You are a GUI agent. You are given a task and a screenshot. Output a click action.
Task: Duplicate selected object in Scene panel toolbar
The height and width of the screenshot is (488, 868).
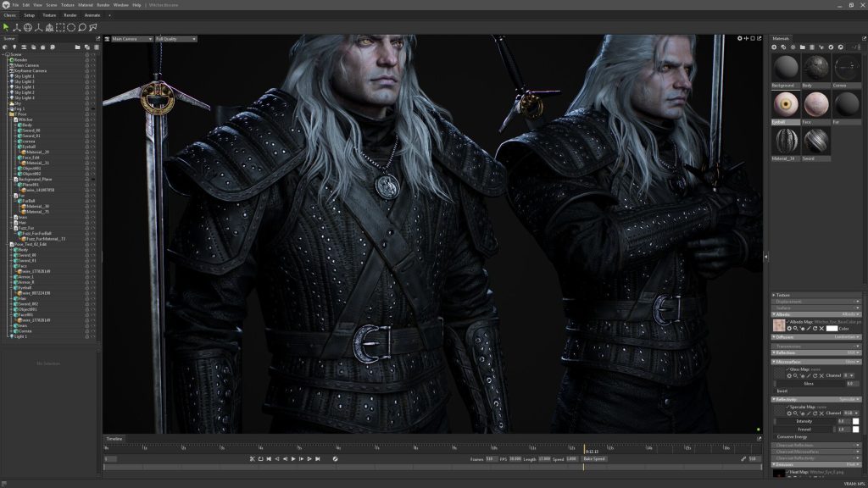tap(87, 47)
